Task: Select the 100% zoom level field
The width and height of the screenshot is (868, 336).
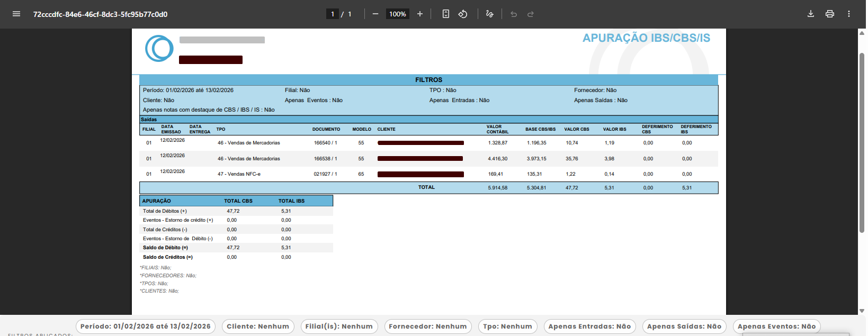Action: pos(398,14)
